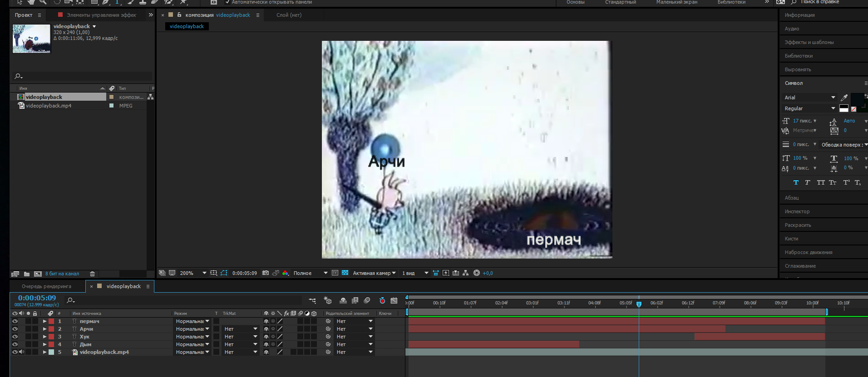Image resolution: width=868 pixels, height=377 pixels.
Task: Open the parent dropdown for the Арчи layer
Action: point(355,329)
